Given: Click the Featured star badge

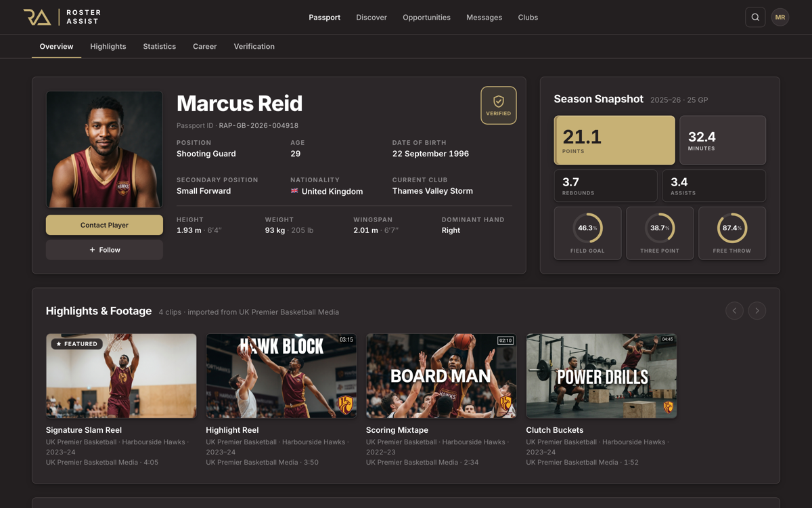Looking at the screenshot, I should coord(77,344).
